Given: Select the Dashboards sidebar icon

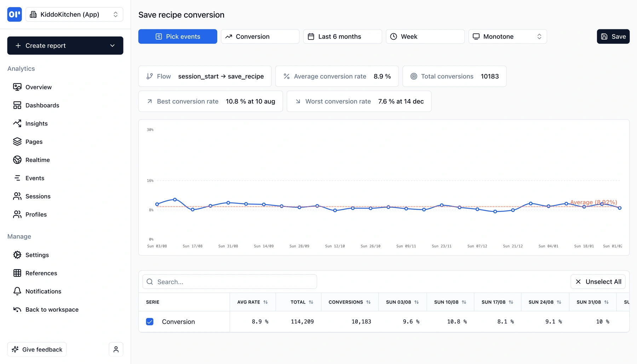Looking at the screenshot, I should click(x=17, y=105).
